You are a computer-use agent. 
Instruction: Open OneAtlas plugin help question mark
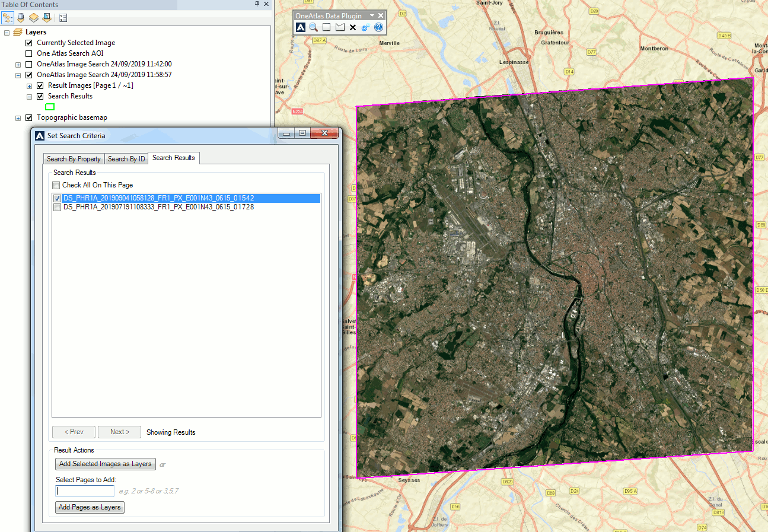[x=378, y=27]
